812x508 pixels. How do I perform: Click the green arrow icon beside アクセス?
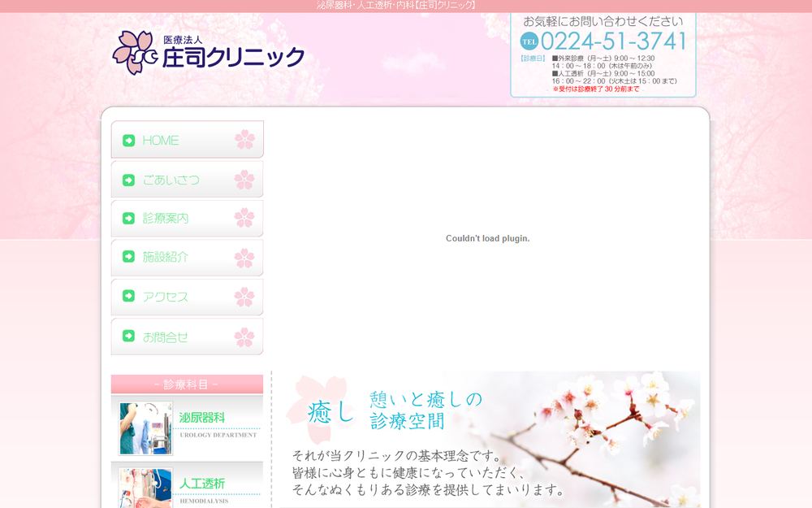(x=128, y=296)
